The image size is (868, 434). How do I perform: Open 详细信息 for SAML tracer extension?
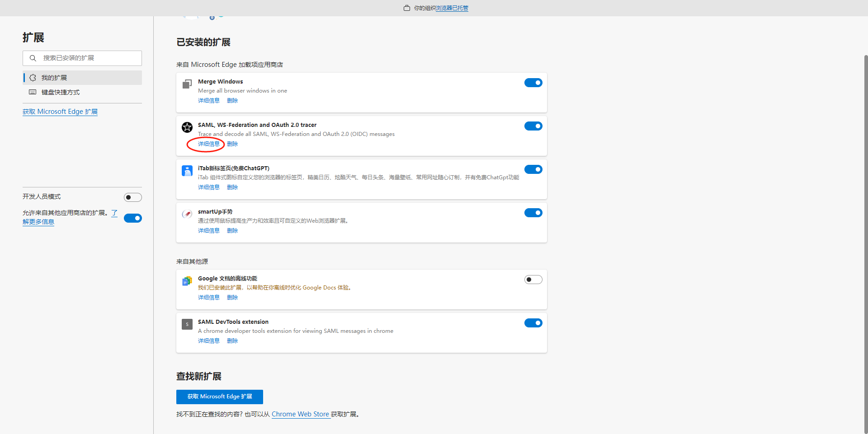208,144
